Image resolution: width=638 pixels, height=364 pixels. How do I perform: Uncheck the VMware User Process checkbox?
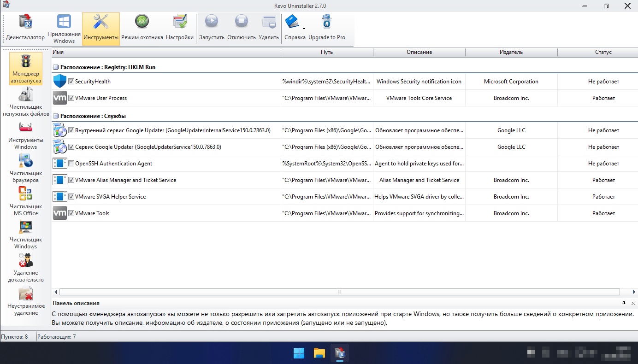[x=71, y=98]
